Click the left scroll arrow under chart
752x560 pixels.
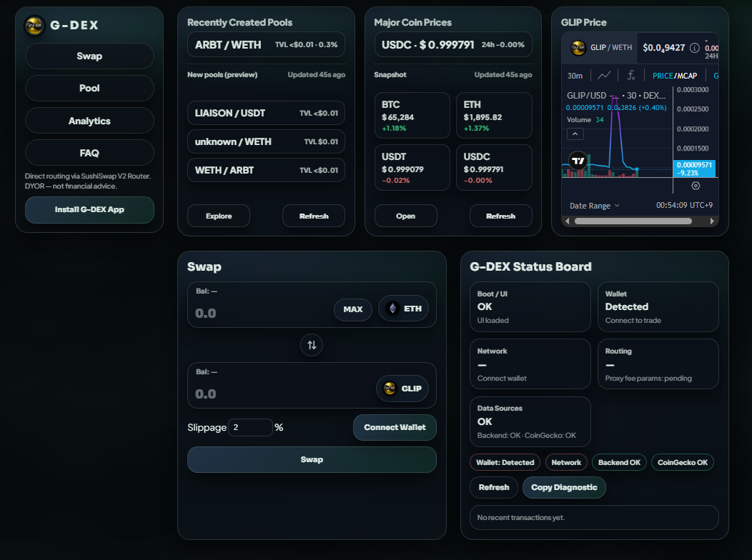[x=568, y=221]
